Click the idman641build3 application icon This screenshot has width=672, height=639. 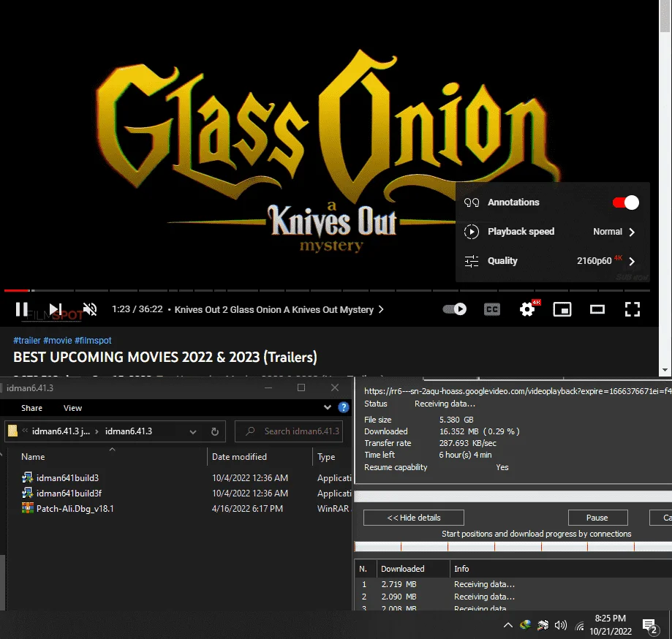28,477
